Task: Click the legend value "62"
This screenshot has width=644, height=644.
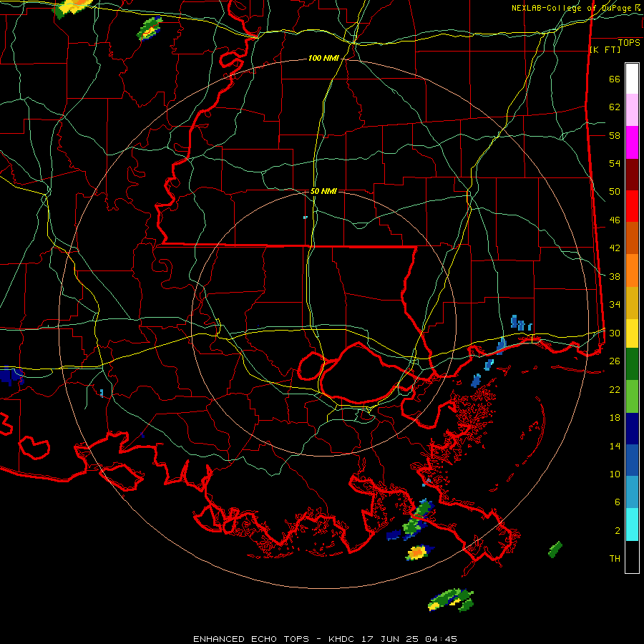Action: click(x=615, y=107)
